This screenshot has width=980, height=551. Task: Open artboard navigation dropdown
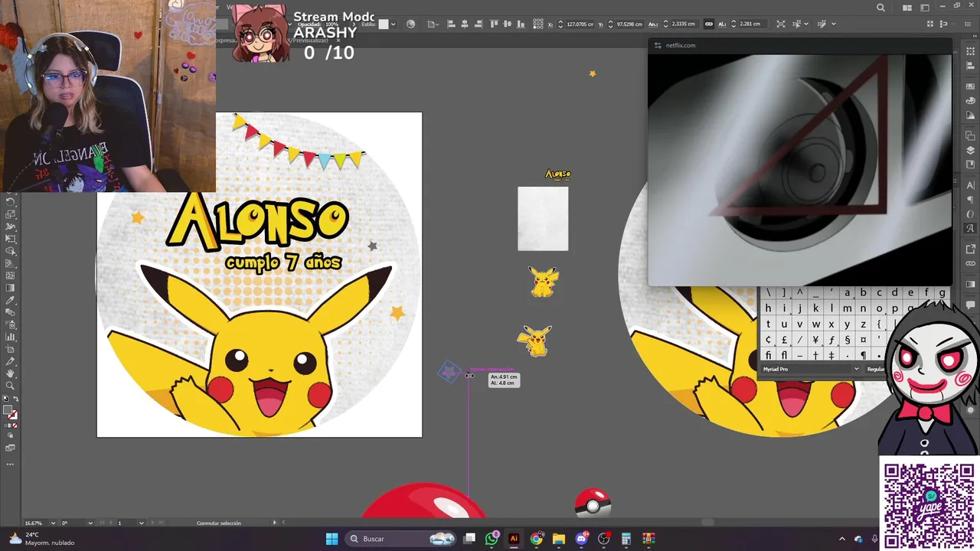[x=141, y=523]
